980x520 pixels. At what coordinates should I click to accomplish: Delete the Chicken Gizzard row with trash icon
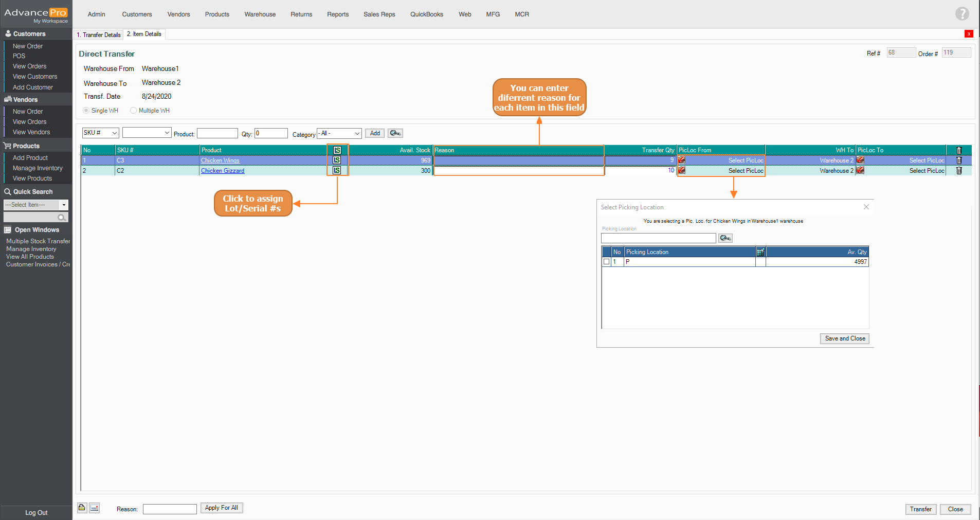pos(959,171)
